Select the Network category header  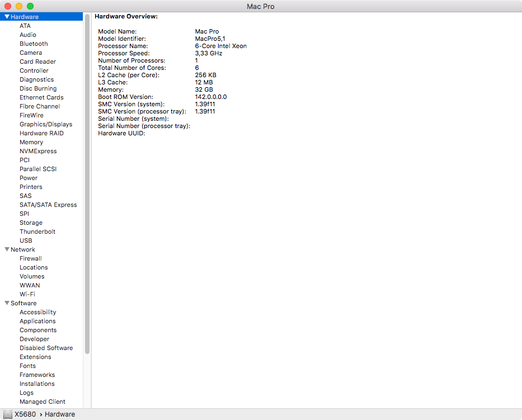pos(22,249)
